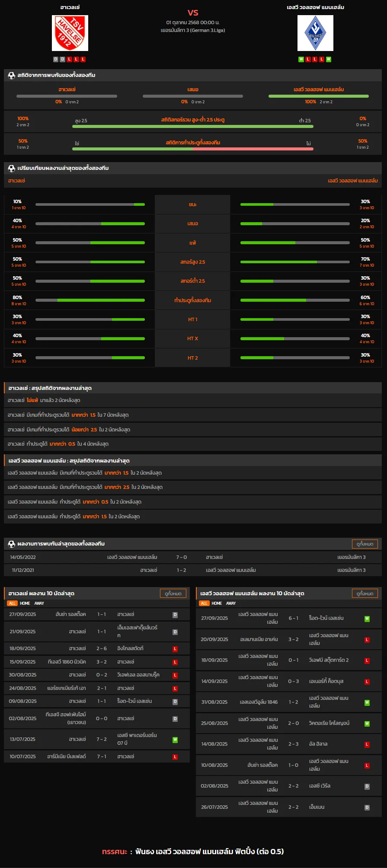The height and width of the screenshot is (868, 387).
Task: Click green W badge for Mannheim 27/09/2025 match
Action: pyautogui.click(x=367, y=619)
